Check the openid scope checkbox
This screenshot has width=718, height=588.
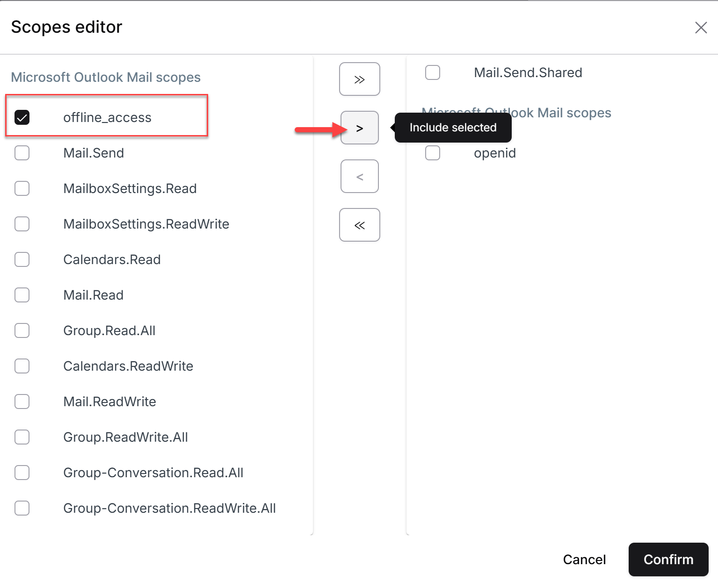pyautogui.click(x=433, y=153)
